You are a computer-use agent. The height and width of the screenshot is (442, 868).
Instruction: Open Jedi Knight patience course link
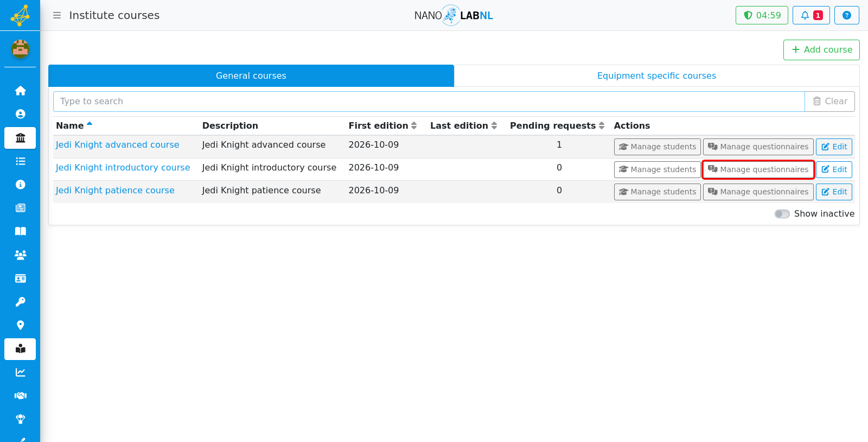click(x=115, y=191)
